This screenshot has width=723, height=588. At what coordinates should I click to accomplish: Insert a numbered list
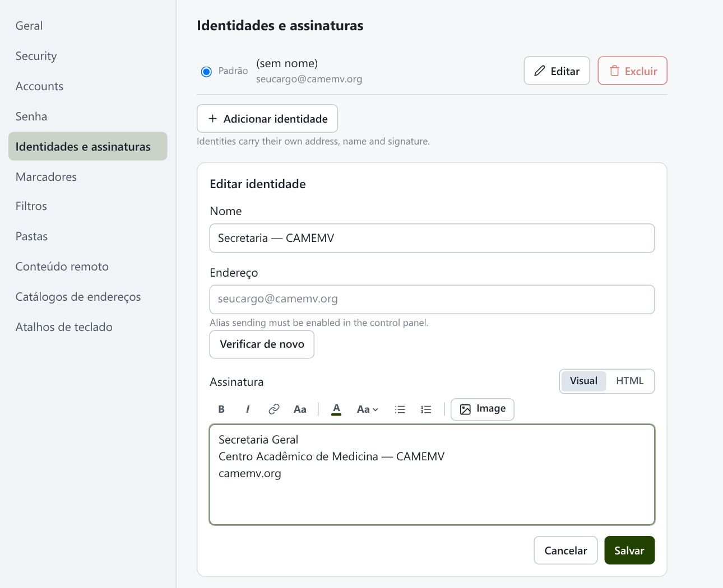click(x=426, y=409)
